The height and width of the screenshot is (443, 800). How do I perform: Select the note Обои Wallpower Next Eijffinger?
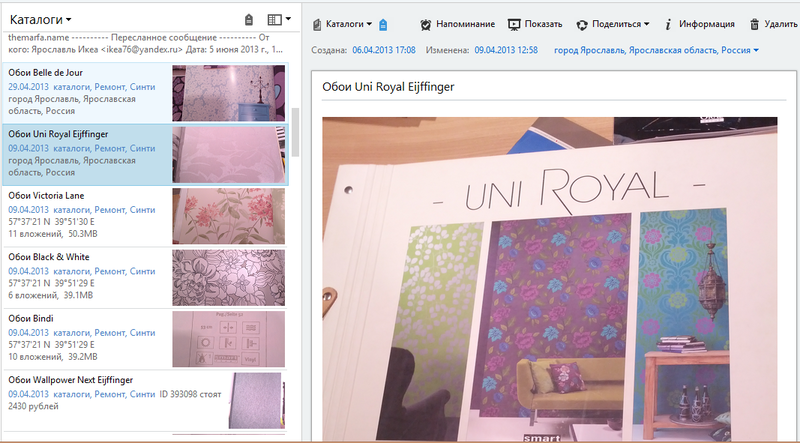pos(145,401)
